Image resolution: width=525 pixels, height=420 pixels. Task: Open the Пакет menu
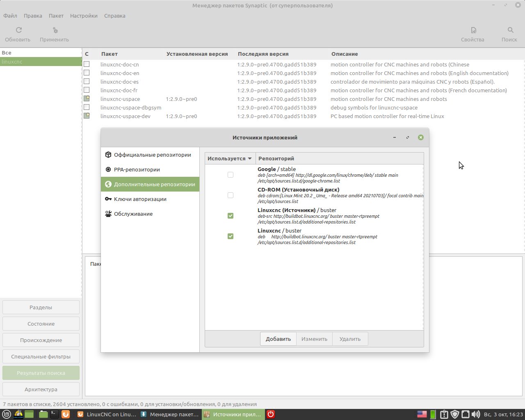click(x=56, y=16)
